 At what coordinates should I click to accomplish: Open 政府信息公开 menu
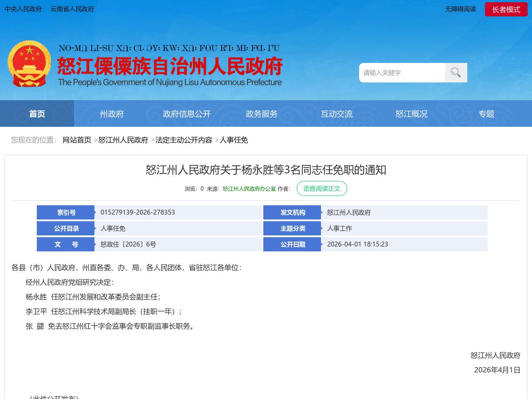(187, 113)
